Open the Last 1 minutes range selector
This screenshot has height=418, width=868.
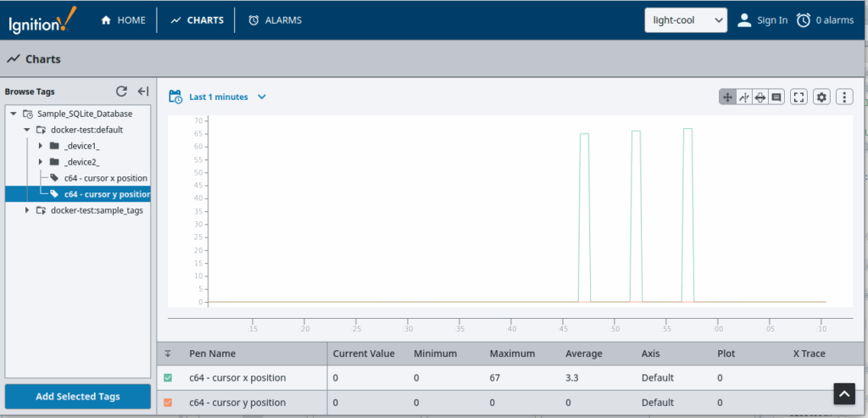(219, 98)
